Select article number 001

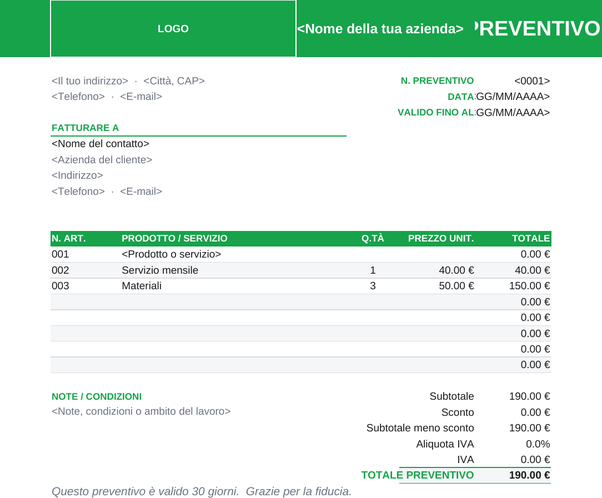[x=60, y=254]
